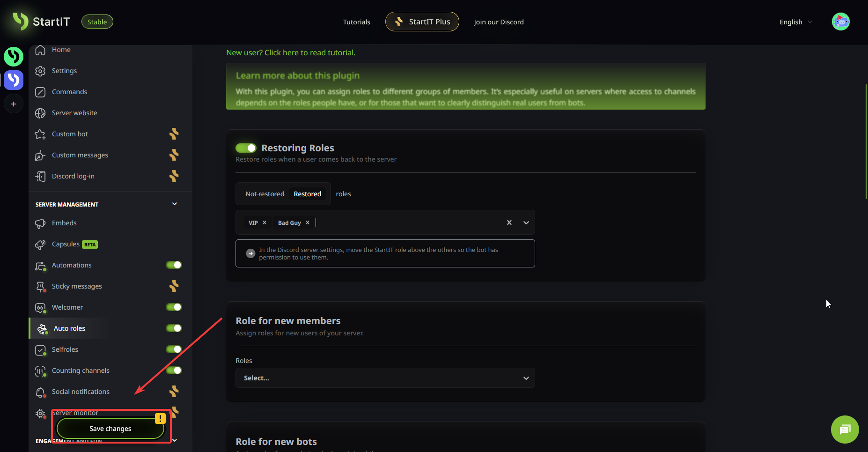This screenshot has height=452, width=868.
Task: Click the user avatar icon
Action: click(840, 22)
